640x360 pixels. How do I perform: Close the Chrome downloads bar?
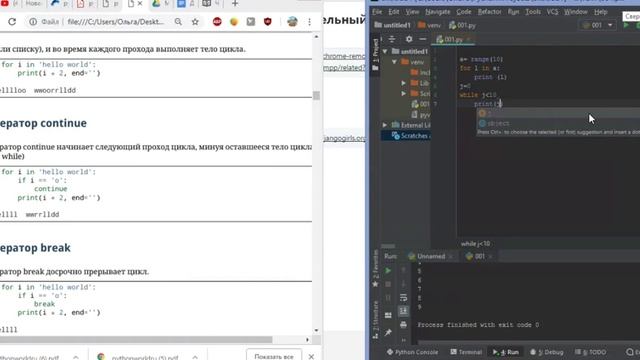click(x=311, y=356)
